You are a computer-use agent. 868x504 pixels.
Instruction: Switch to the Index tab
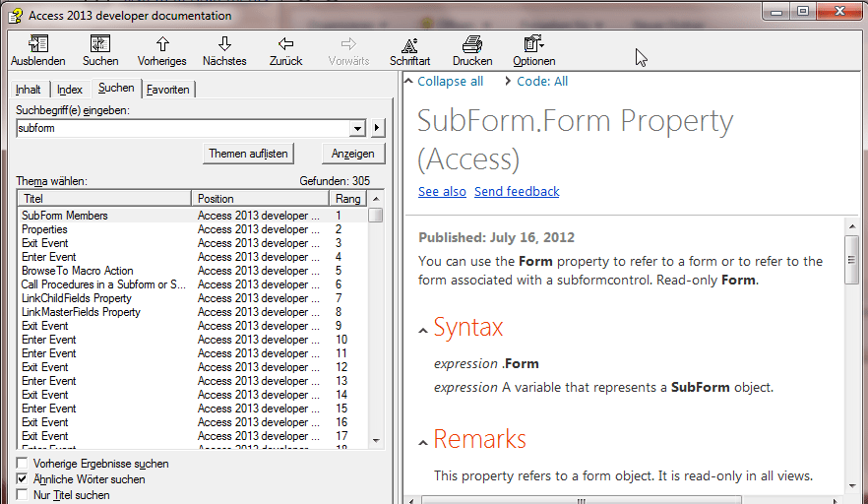70,90
